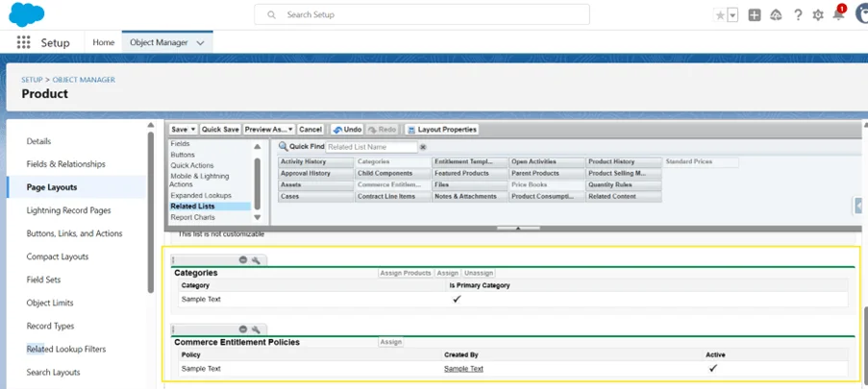The height and width of the screenshot is (389, 868).
Task: Remove the Categories related list (minus icon)
Action: 243,260
